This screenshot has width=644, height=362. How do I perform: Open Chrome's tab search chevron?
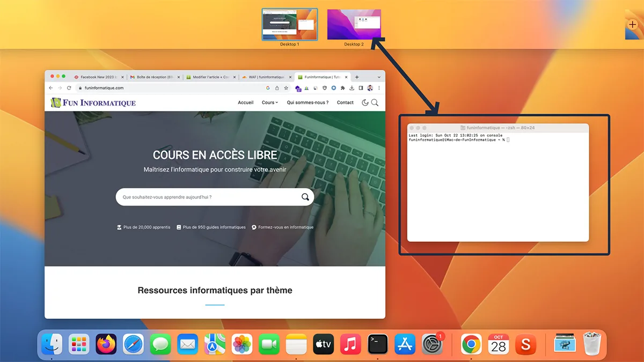379,77
